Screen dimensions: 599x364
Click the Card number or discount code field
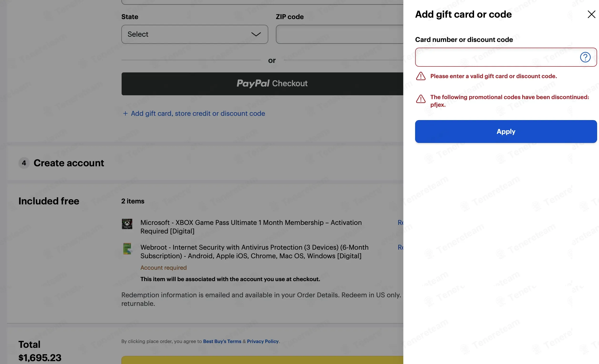(x=506, y=57)
